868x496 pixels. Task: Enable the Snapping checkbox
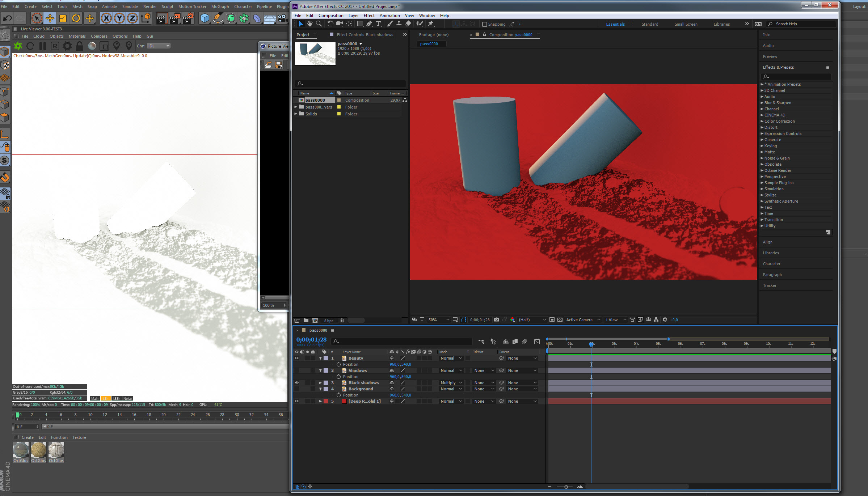pos(485,24)
